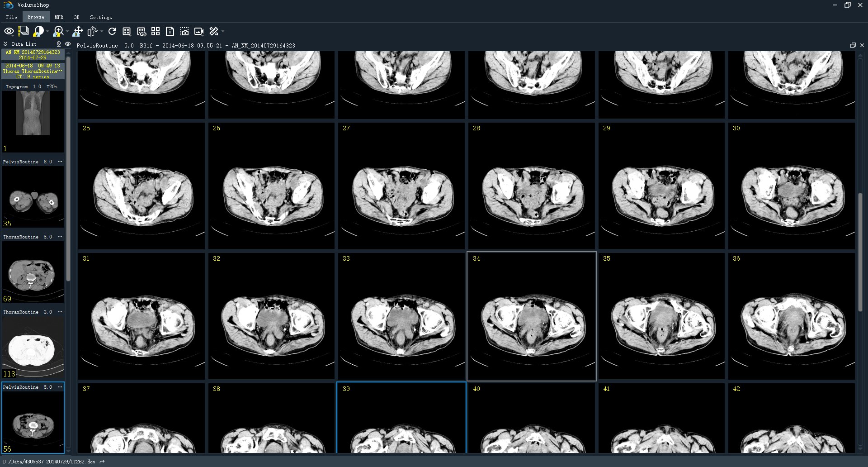The height and width of the screenshot is (467, 868).
Task: Switch to the MPR tab
Action: point(59,17)
